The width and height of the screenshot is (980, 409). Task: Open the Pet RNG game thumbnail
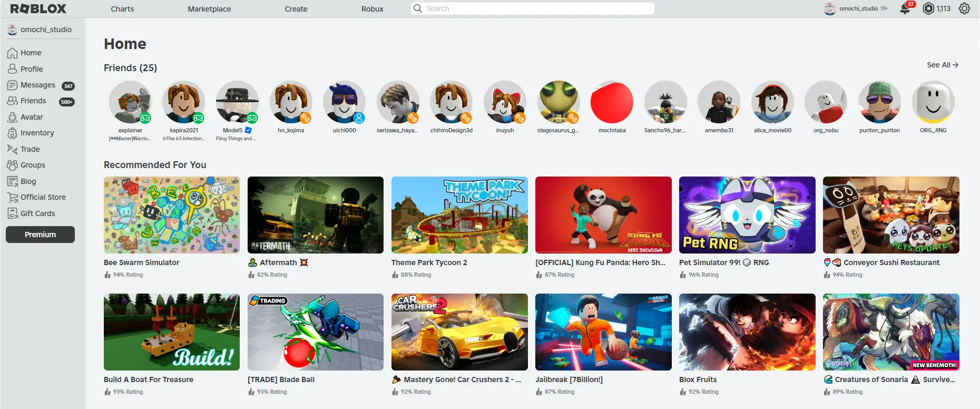(747, 215)
